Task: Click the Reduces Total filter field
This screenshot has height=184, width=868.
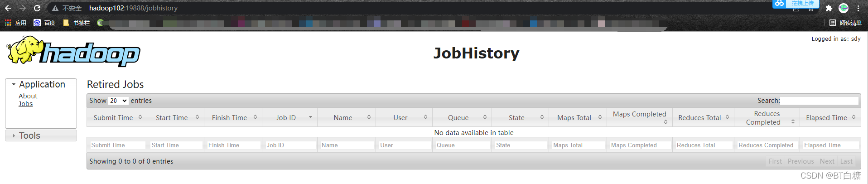Action: click(704, 145)
